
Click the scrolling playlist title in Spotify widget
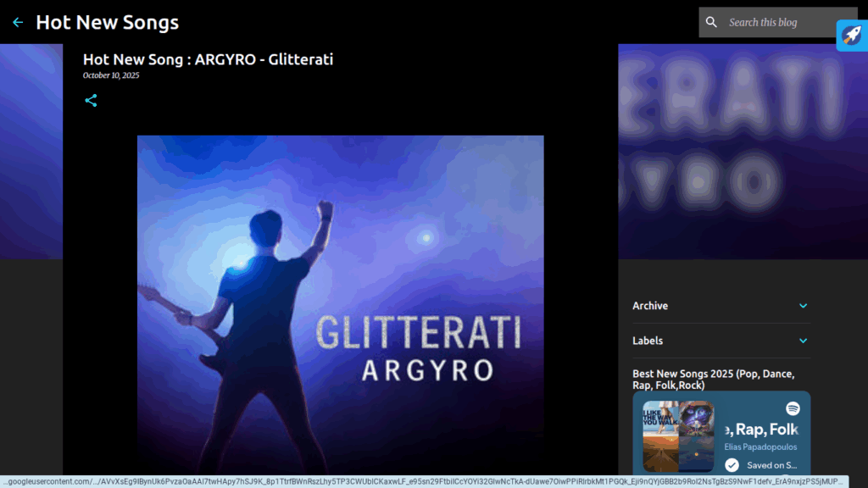click(760, 430)
